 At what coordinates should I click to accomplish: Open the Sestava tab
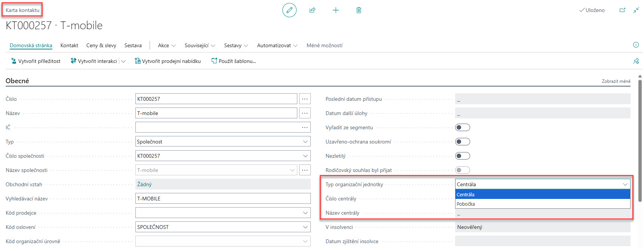pos(133,45)
